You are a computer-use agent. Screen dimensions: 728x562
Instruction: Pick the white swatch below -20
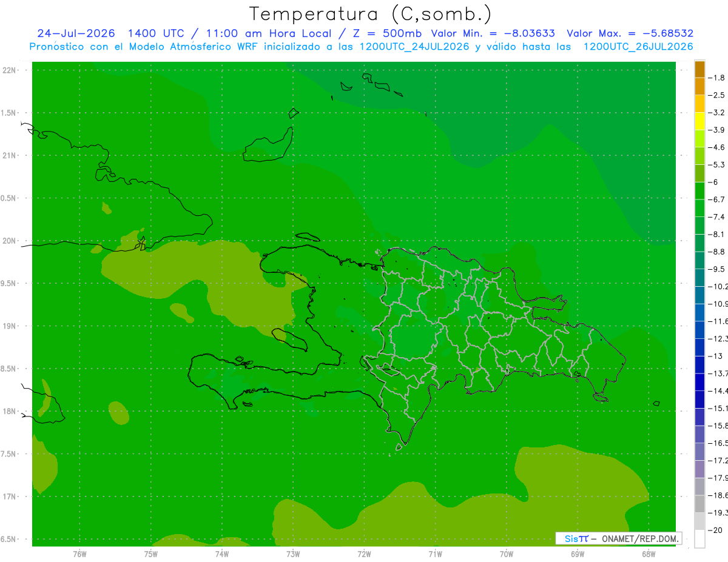coord(699,539)
